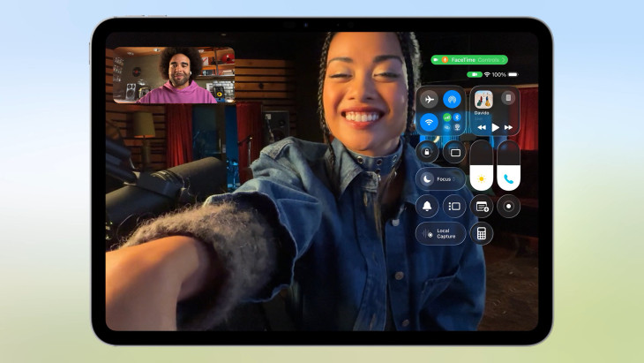Tap the Quick Note icon
The image size is (644, 363).
point(482,207)
